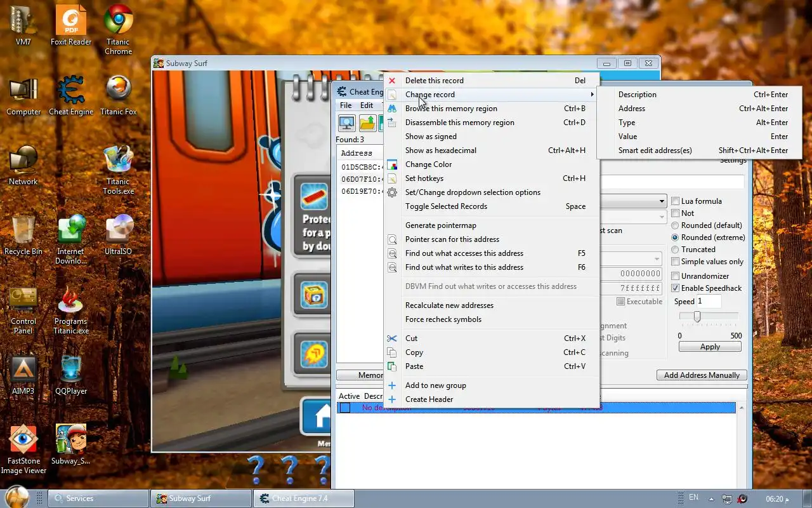812x508 pixels.
Task: Select Value in Change record submenu
Action: (x=700, y=137)
